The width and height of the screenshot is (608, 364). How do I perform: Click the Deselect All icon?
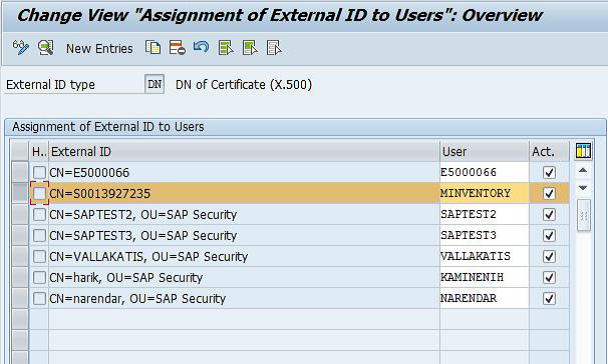pyautogui.click(x=274, y=48)
